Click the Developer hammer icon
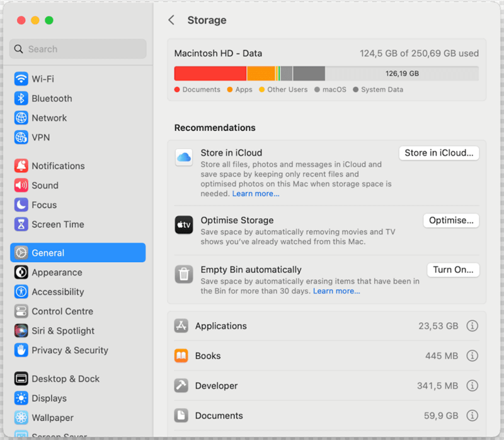 point(181,386)
